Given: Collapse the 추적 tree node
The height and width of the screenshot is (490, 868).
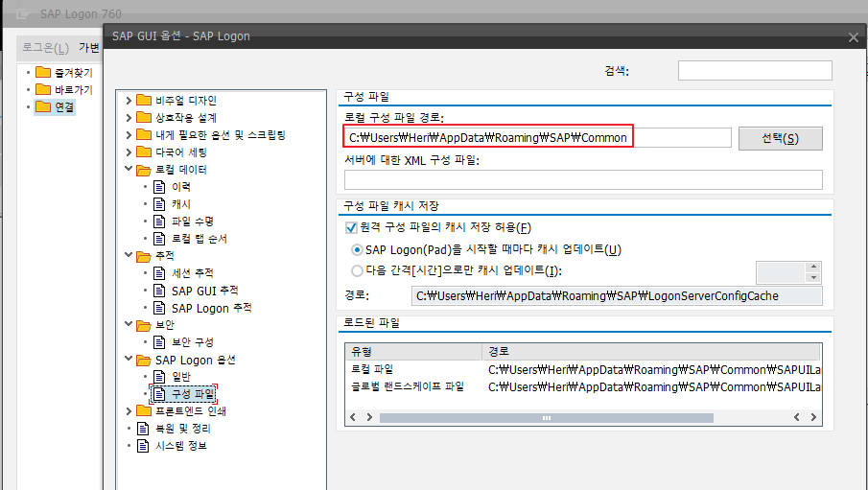Looking at the screenshot, I should (x=129, y=255).
